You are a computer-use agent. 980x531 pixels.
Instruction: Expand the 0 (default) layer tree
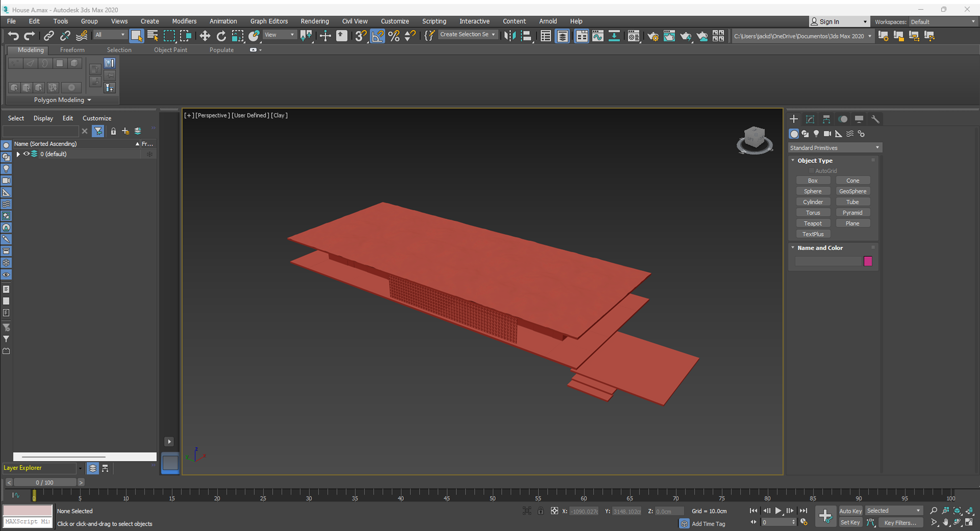coord(18,154)
